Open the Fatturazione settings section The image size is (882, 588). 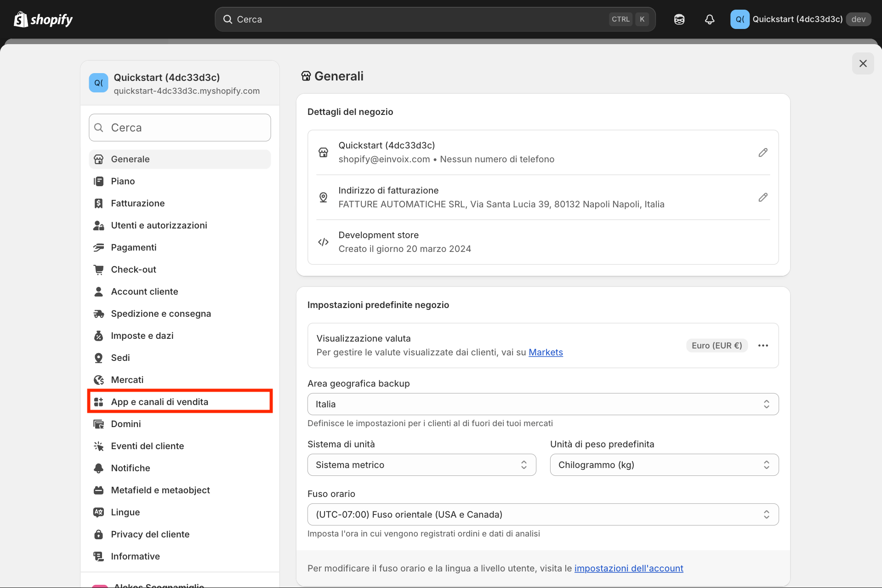pos(137,203)
